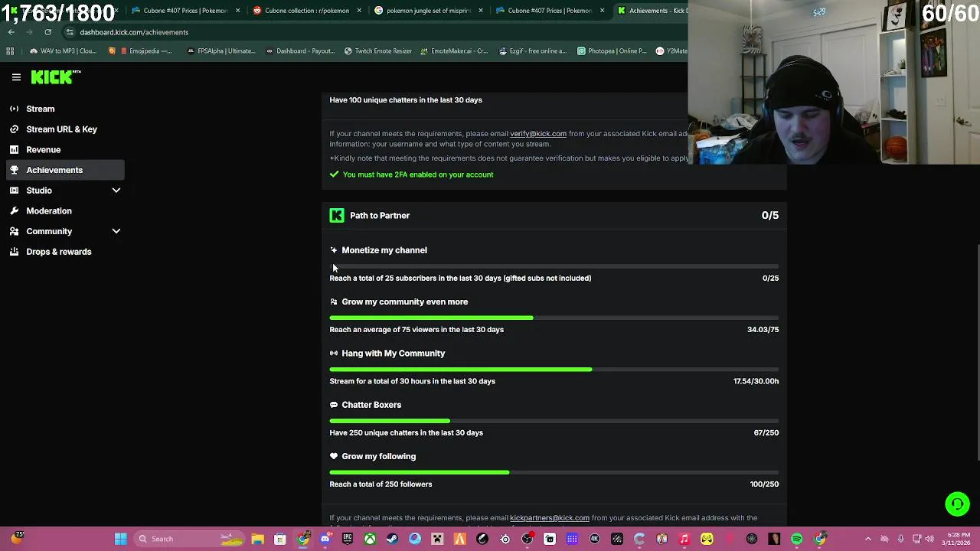Open the Ezgif bookmark

532,51
